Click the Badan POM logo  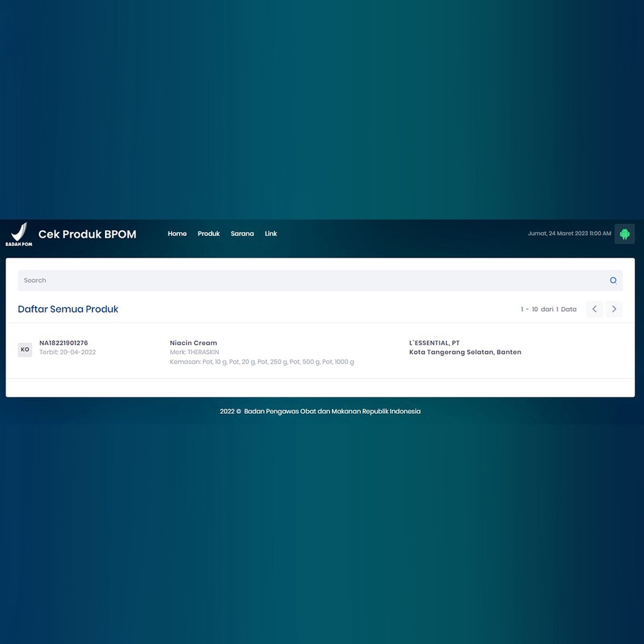coord(19,234)
